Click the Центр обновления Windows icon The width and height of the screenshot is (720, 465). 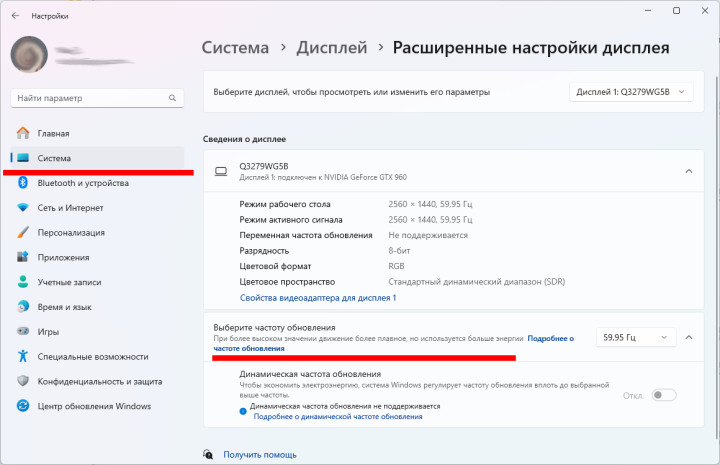(x=22, y=406)
